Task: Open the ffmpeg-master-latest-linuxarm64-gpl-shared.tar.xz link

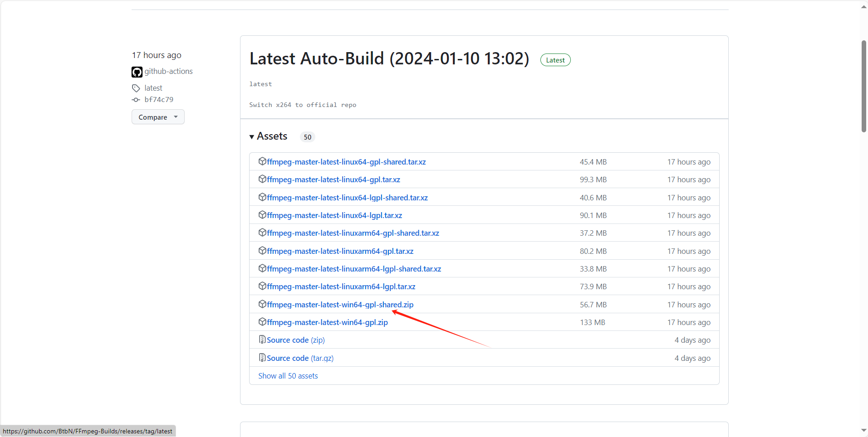Action: pyautogui.click(x=353, y=233)
